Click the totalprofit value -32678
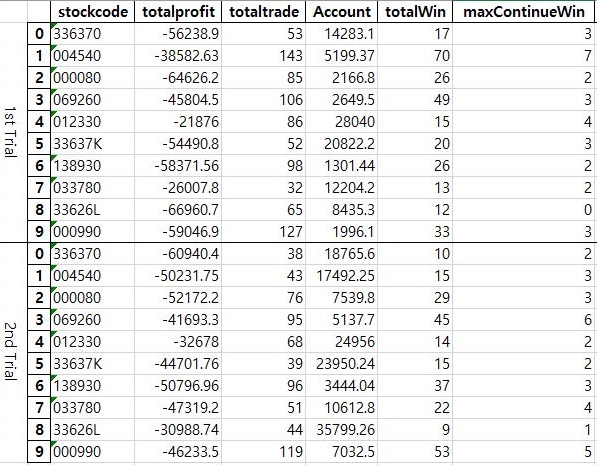This screenshot has width=597, height=465. pos(178,342)
